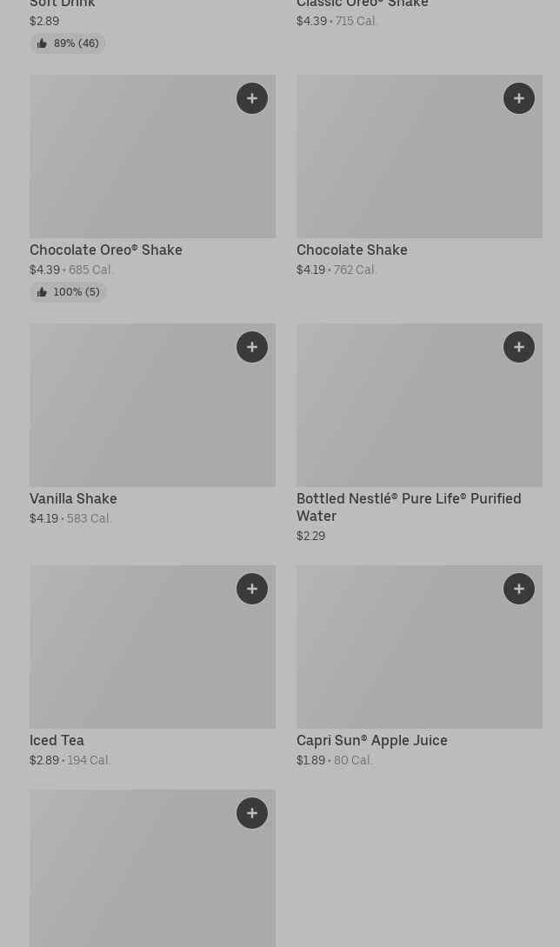The image size is (560, 947).
Task: Click thumbs-up 89% (46) rating badge
Action: pyautogui.click(x=68, y=43)
